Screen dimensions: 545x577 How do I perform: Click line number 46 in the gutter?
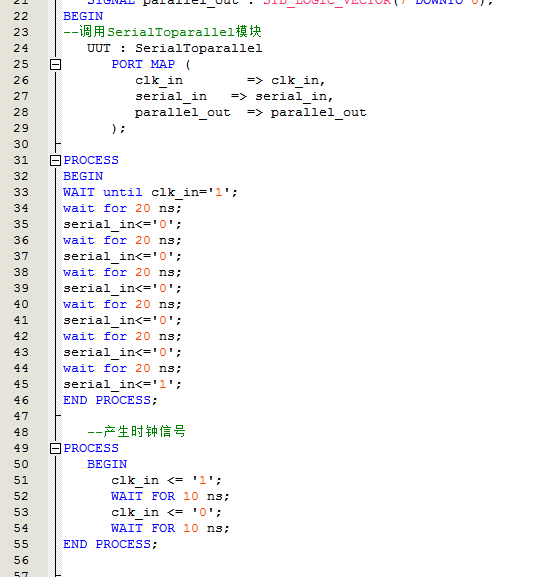pyautogui.click(x=21, y=400)
